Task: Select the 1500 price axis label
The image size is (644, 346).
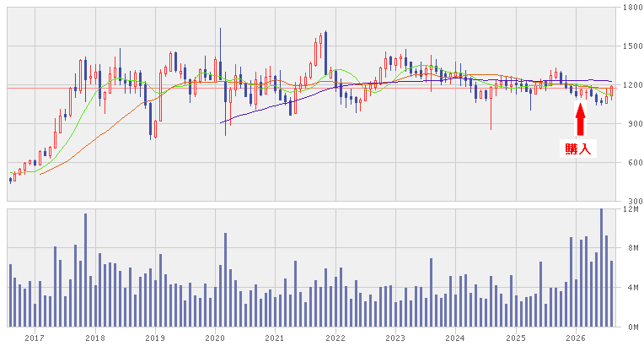Action: pyautogui.click(x=632, y=46)
